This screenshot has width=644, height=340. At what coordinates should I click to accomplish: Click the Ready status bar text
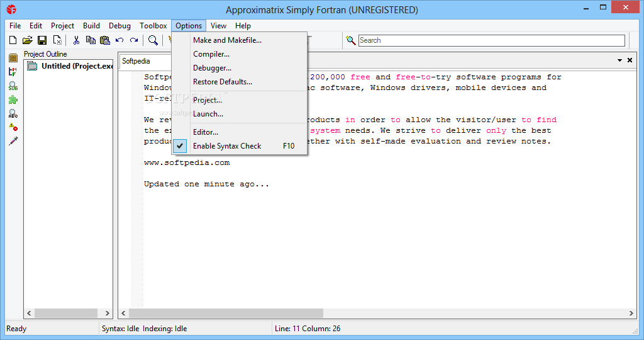point(16,329)
